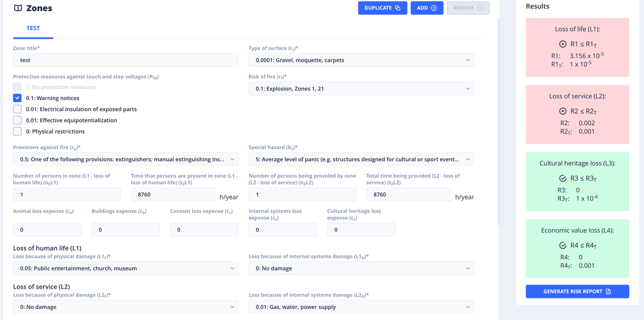Check the 0: Physical restrictions option

[x=17, y=131]
